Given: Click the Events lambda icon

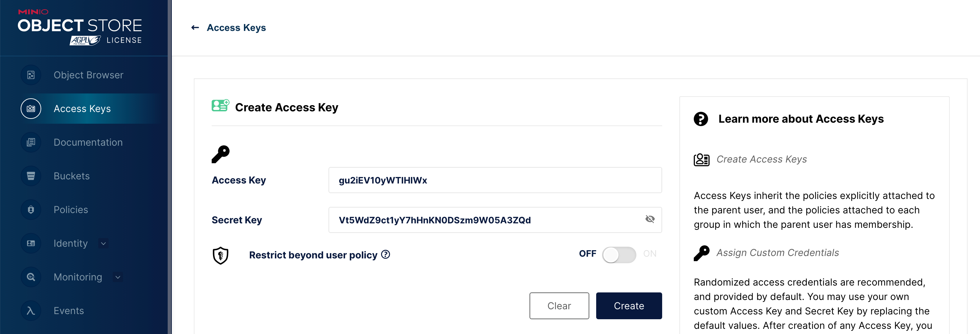Looking at the screenshot, I should pyautogui.click(x=31, y=310).
